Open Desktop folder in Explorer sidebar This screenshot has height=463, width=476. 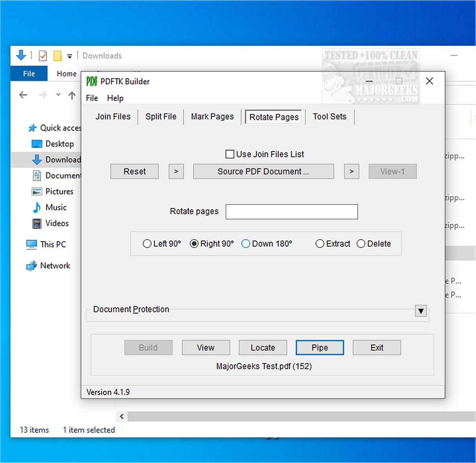click(53, 144)
